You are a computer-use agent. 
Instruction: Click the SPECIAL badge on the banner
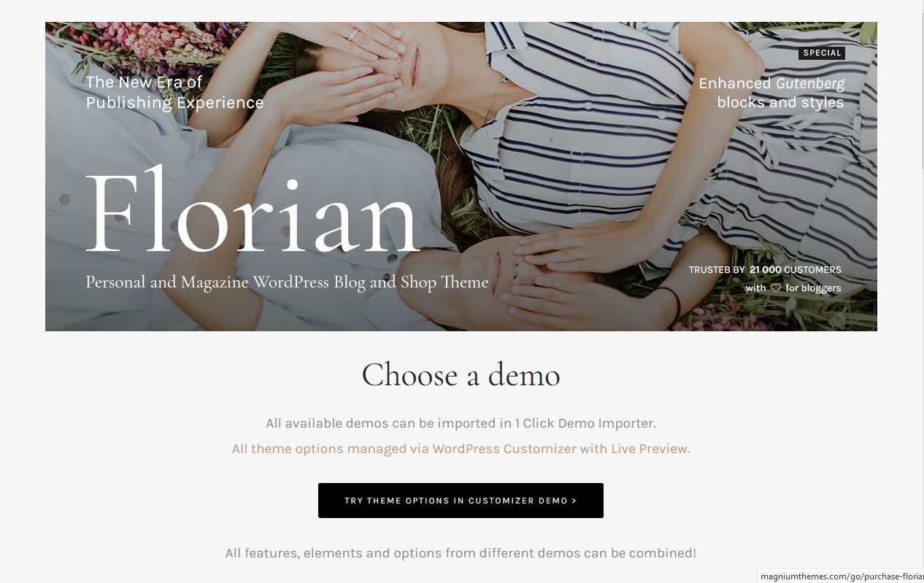(823, 53)
